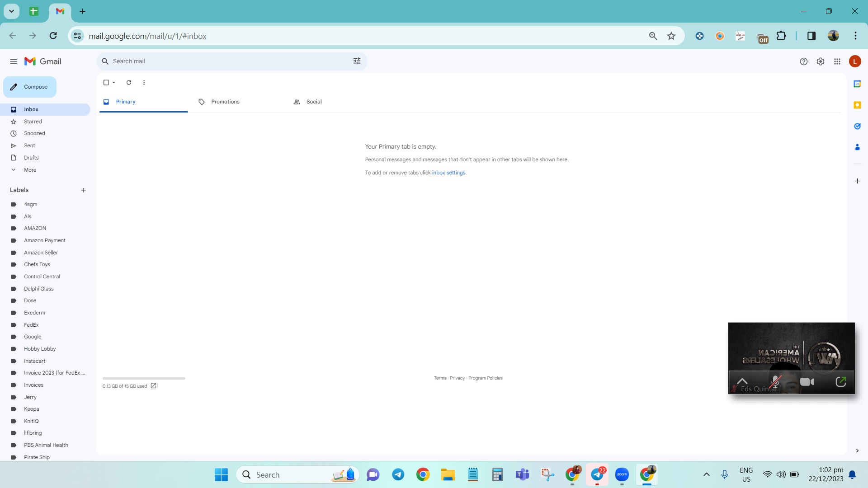Open the tab search dropdown
The image size is (868, 488).
click(x=12, y=11)
